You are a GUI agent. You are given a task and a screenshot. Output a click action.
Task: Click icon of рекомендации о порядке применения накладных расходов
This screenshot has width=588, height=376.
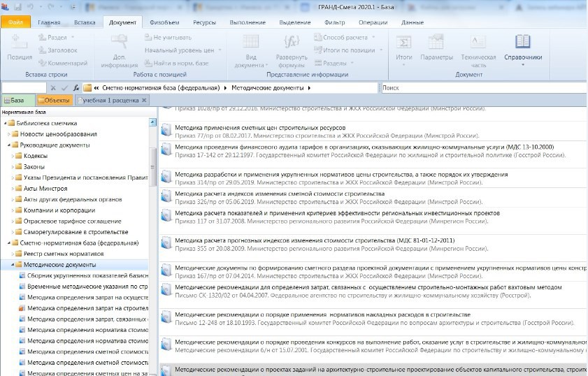point(166,317)
